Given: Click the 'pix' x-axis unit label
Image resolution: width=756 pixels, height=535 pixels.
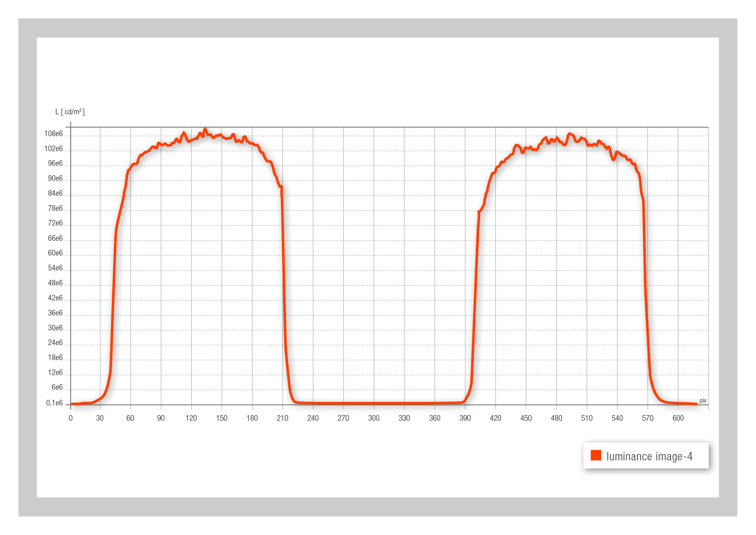Looking at the screenshot, I should click(x=703, y=400).
